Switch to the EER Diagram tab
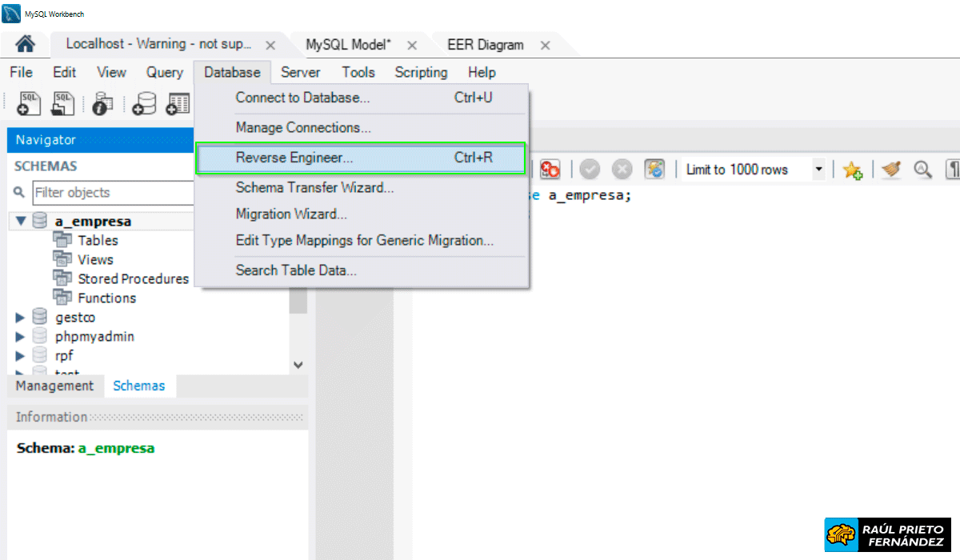This screenshot has width=960, height=560. click(x=486, y=45)
